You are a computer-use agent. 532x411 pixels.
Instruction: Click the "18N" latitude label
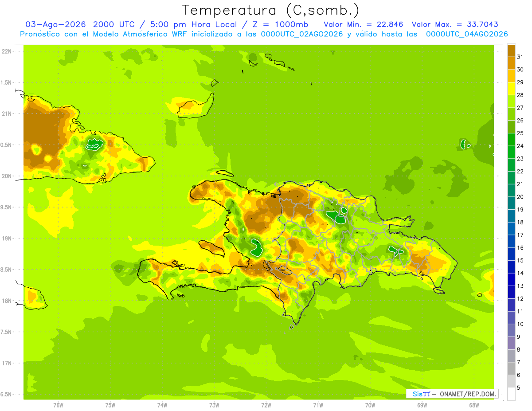6,301
